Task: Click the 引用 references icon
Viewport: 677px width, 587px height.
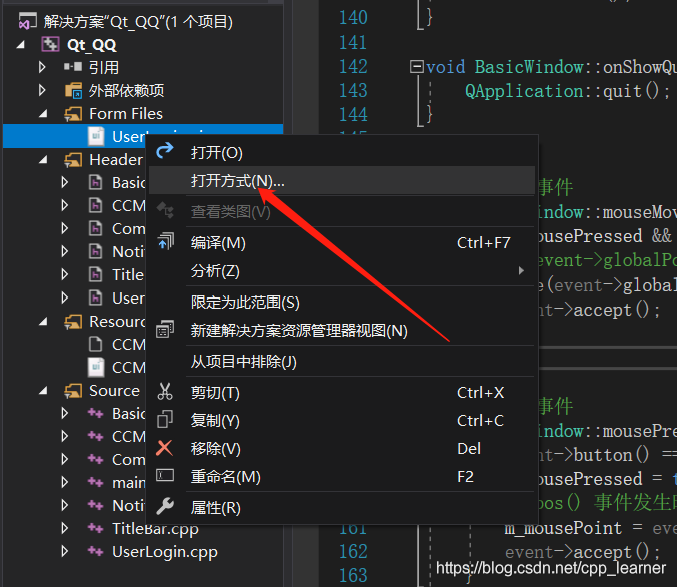Action: [73, 67]
